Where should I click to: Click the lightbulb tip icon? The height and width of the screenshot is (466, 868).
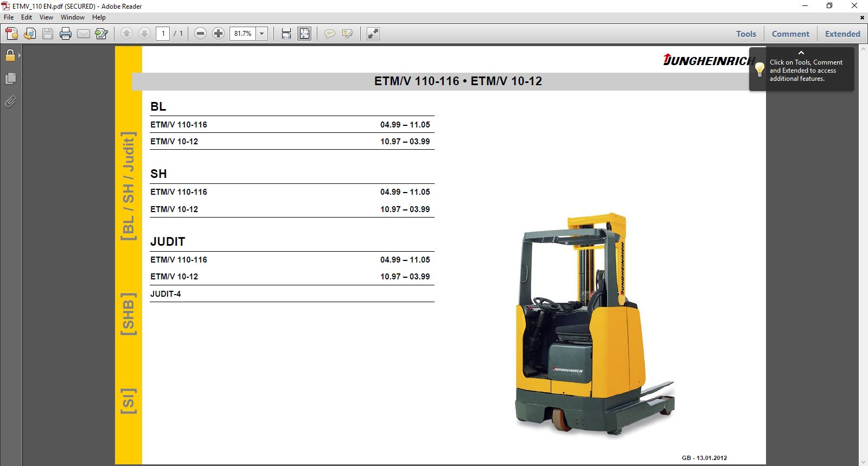(759, 69)
